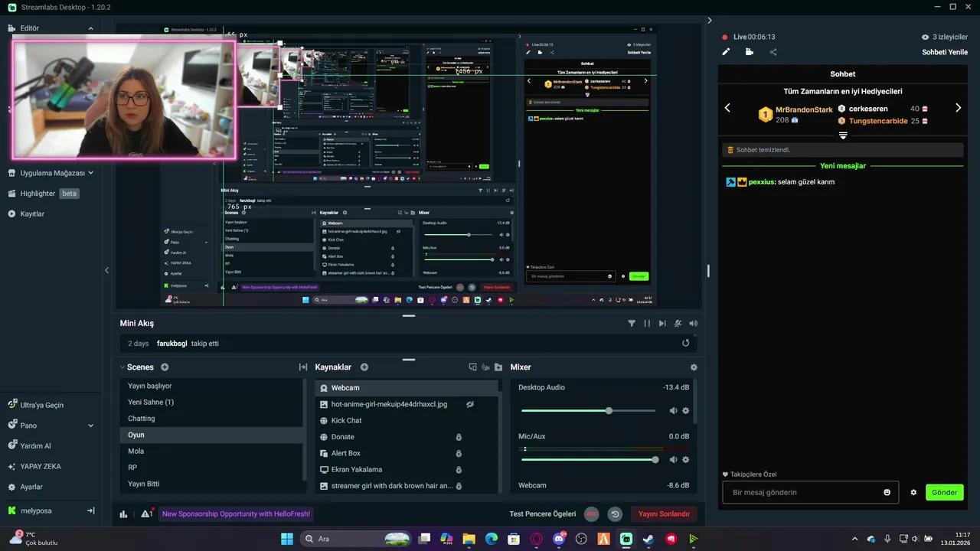Expand the gifter leaderboard down arrow

click(843, 135)
